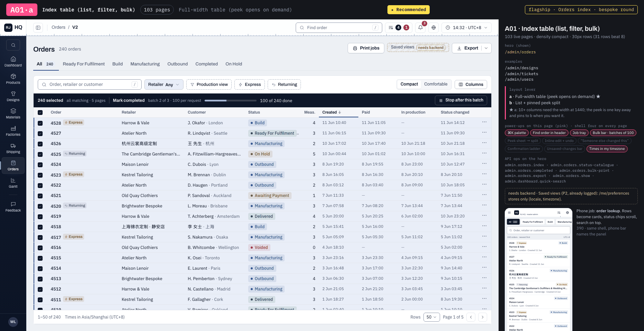Open the Columns button
Image resolution: width=644 pixels, height=331 pixels.
click(x=471, y=84)
